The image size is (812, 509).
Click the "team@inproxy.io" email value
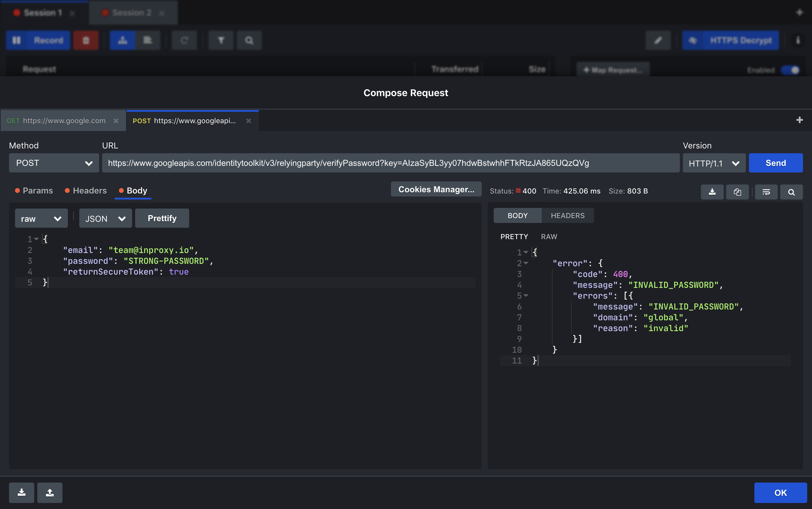click(x=151, y=250)
